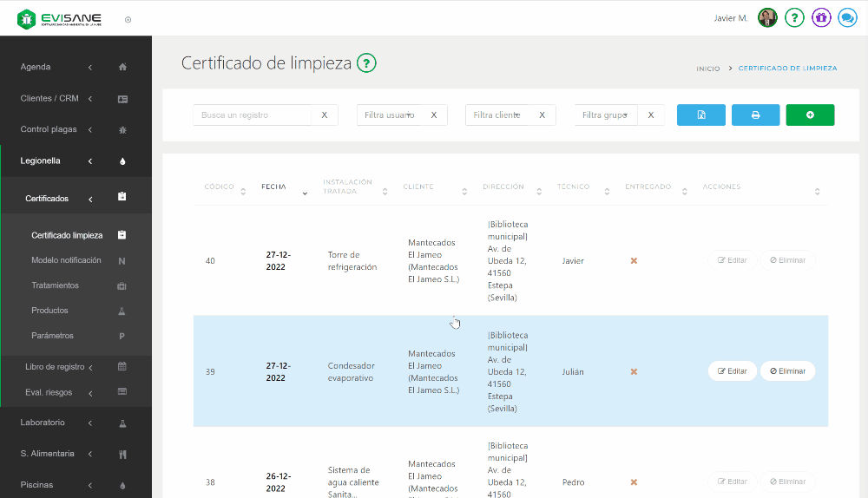Open the Filtra cliente dropdown
868x498 pixels.
[x=497, y=115]
